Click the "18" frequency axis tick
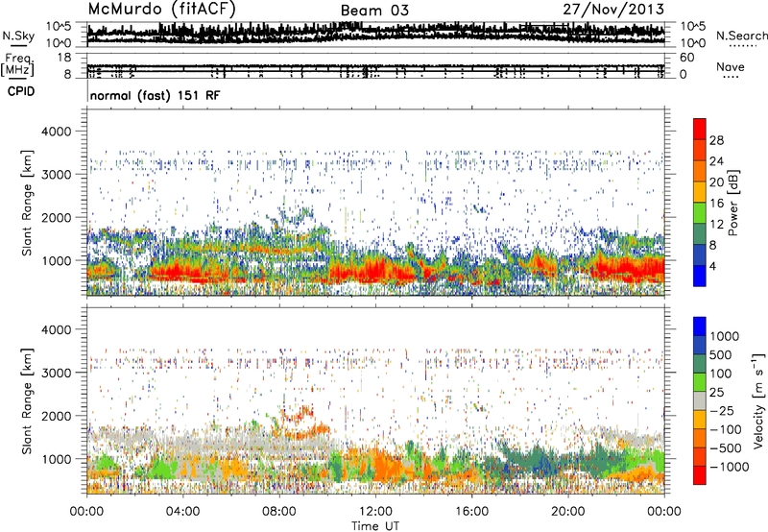 (64, 58)
